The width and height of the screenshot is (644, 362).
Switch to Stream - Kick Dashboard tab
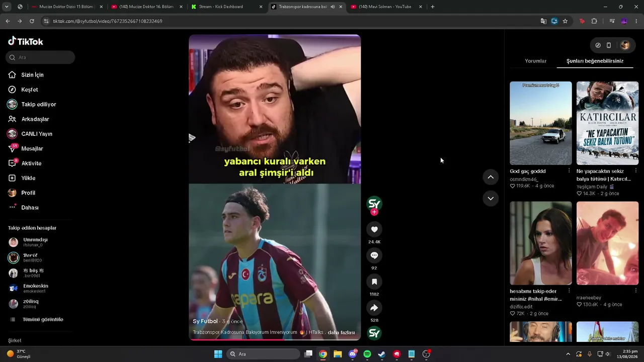coord(226,7)
